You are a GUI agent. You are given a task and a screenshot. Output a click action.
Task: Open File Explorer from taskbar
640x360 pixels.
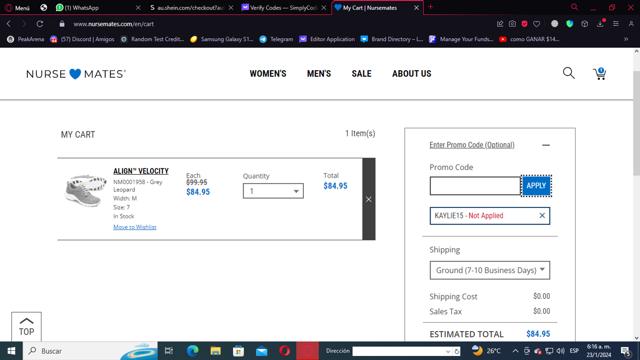click(216, 351)
